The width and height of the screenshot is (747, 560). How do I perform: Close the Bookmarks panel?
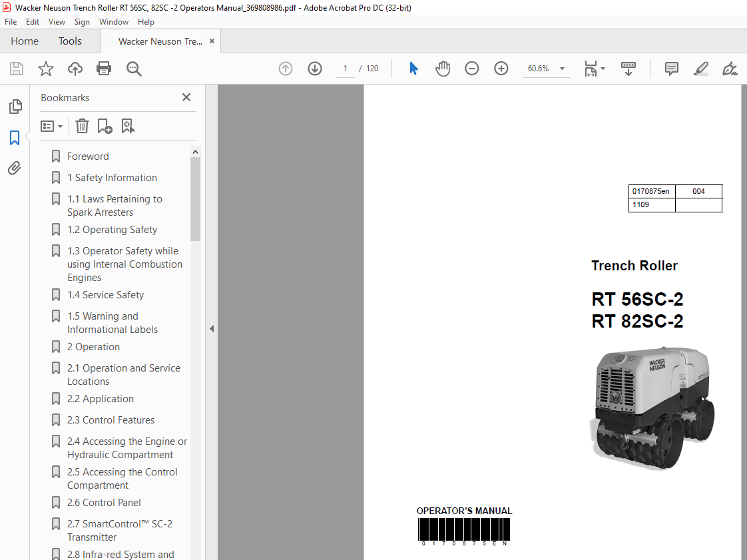[x=186, y=97]
